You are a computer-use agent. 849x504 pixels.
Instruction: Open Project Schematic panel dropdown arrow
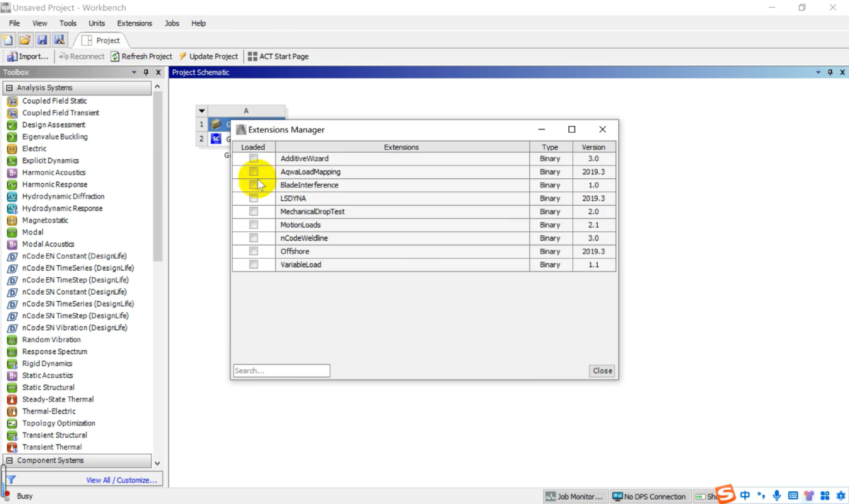pyautogui.click(x=819, y=72)
